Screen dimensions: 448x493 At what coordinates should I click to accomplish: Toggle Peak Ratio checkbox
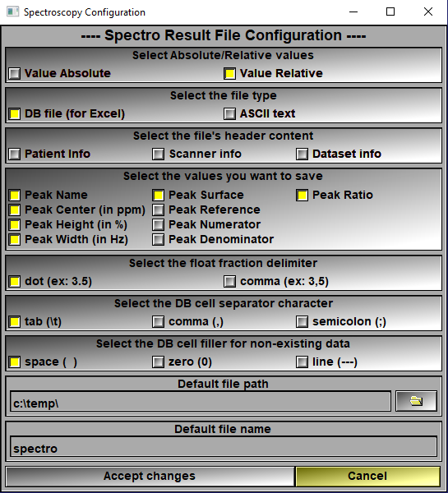[302, 196]
